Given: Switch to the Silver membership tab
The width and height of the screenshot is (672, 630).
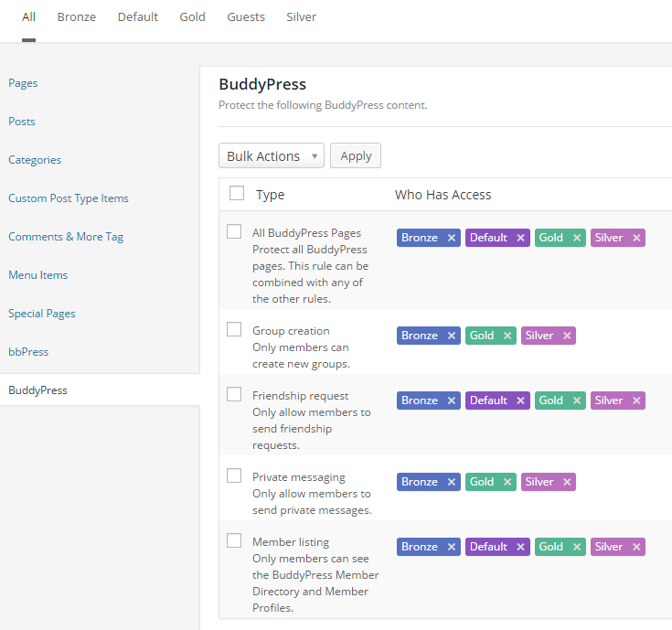Looking at the screenshot, I should (x=302, y=17).
